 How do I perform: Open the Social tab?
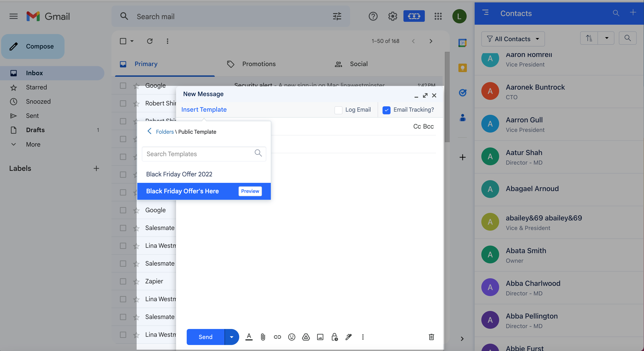(359, 64)
